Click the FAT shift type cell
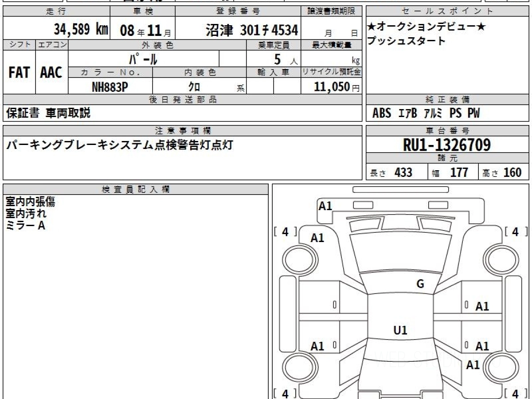 pos(19,73)
